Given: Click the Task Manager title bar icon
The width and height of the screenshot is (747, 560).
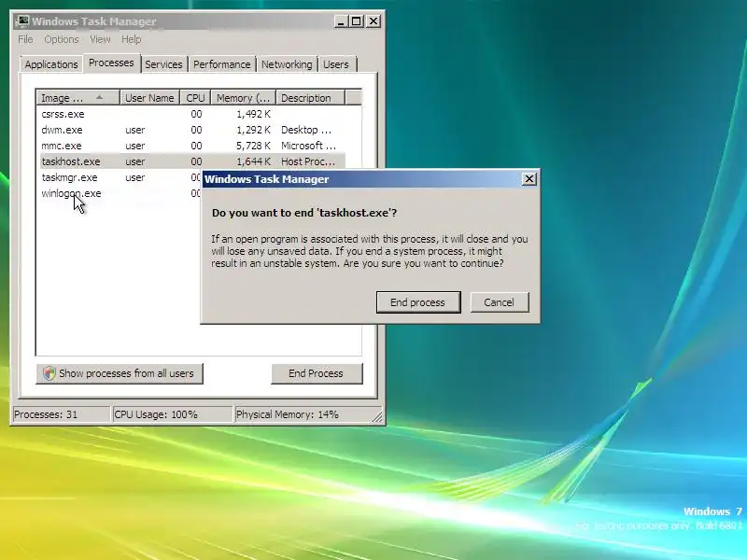Looking at the screenshot, I should pyautogui.click(x=21, y=21).
